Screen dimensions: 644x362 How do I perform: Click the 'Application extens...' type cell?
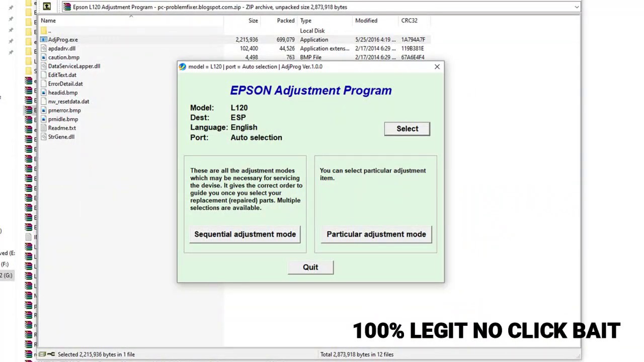click(325, 48)
